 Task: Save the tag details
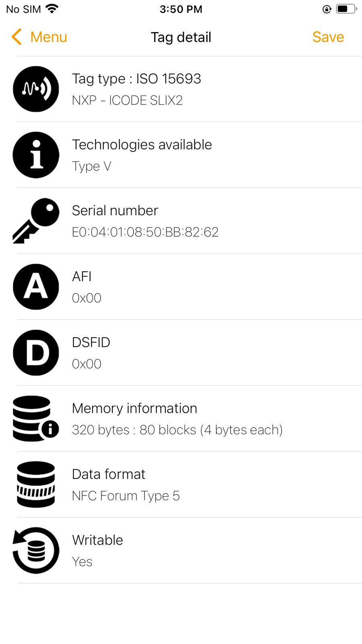point(328,37)
